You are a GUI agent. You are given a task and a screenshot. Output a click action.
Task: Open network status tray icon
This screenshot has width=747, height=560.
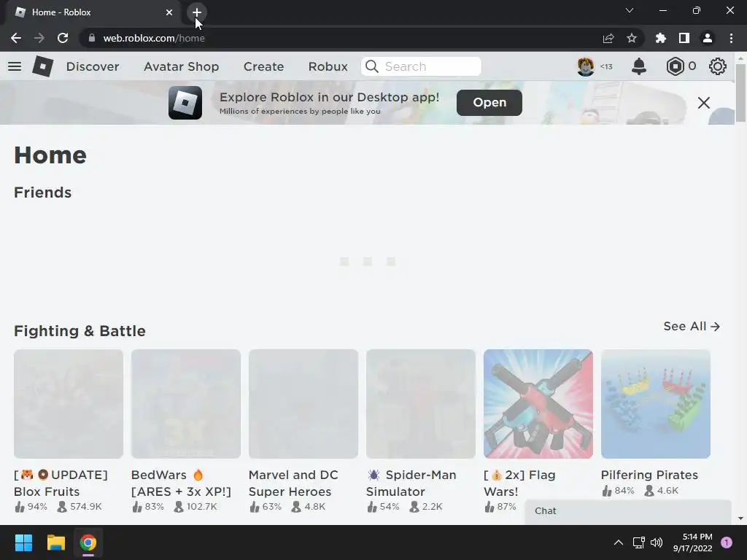[x=638, y=542]
